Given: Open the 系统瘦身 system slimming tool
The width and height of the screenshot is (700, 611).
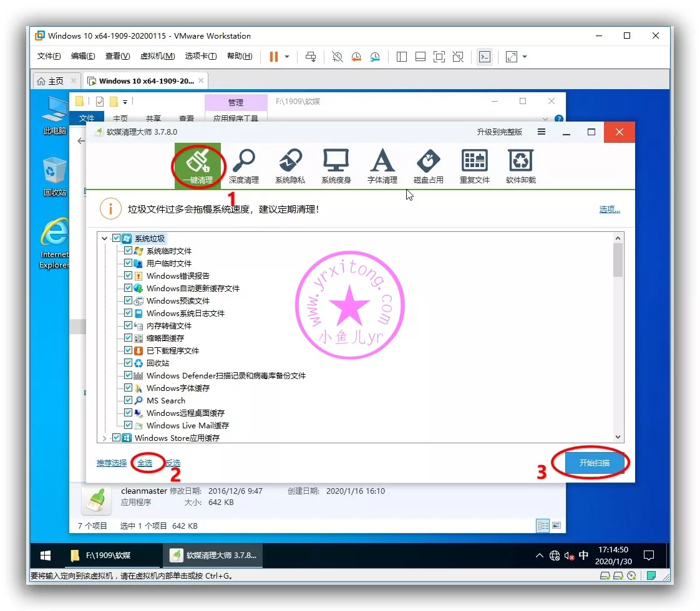Looking at the screenshot, I should coord(336,165).
